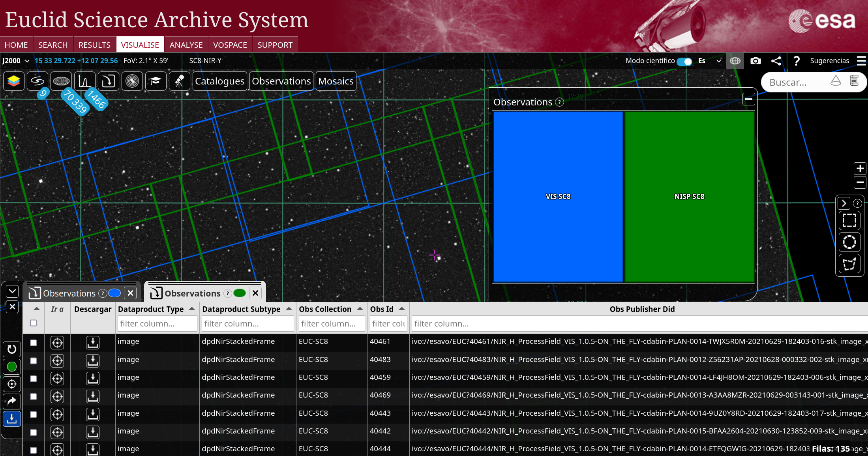
Task: Check the row checkbox for Obs Id 40469
Action: click(34, 396)
